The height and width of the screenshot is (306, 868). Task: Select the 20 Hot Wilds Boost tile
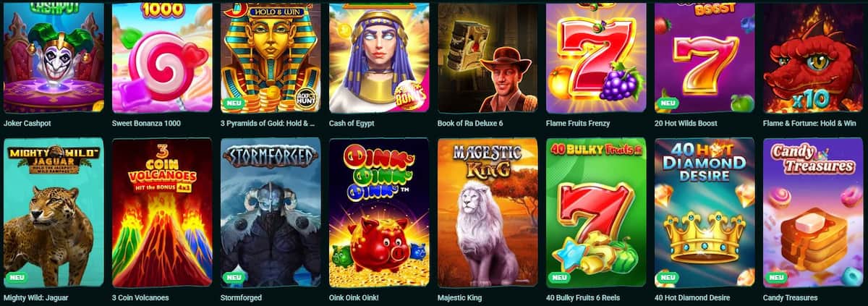click(x=705, y=57)
